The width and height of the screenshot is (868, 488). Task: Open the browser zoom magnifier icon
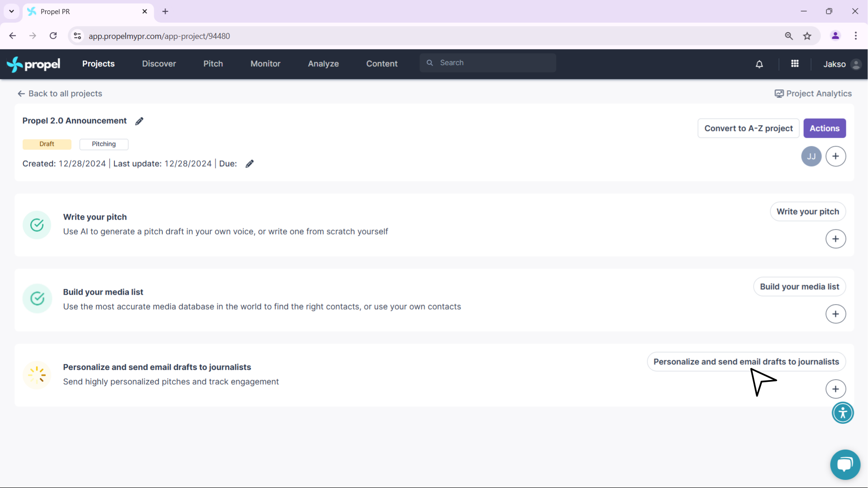pos(789,36)
